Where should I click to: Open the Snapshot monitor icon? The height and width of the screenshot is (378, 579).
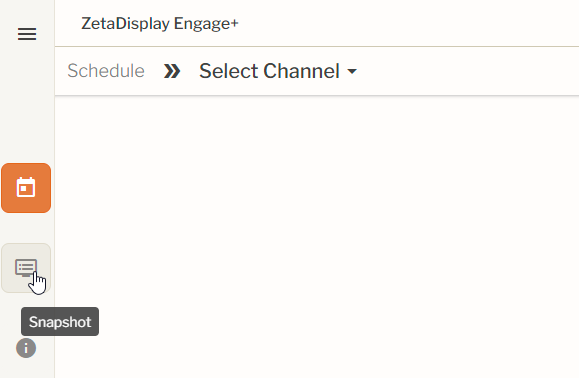tap(26, 268)
